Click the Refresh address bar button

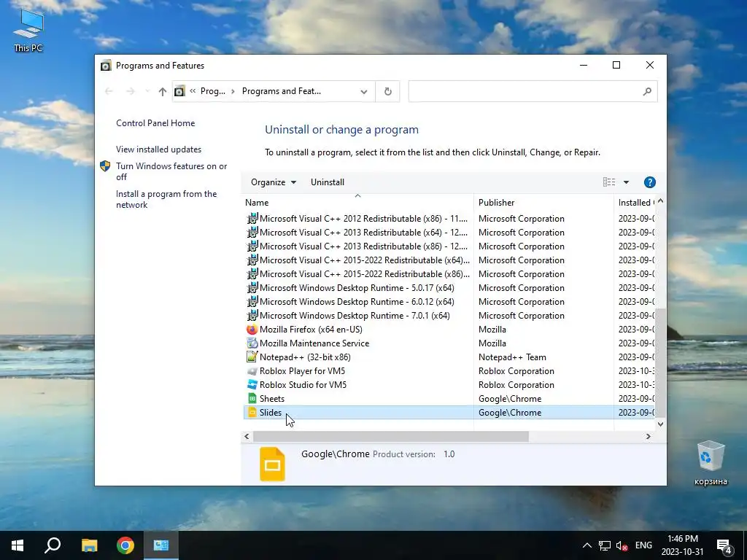tap(388, 91)
